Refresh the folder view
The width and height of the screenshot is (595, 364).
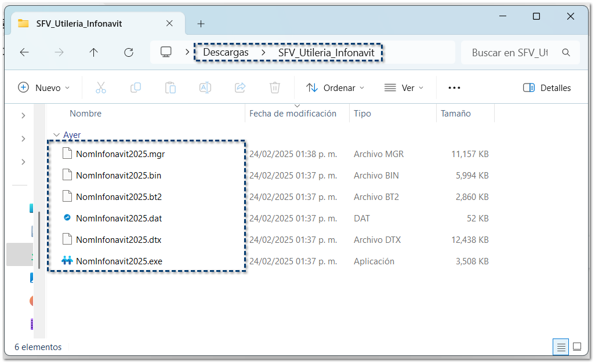[129, 52]
